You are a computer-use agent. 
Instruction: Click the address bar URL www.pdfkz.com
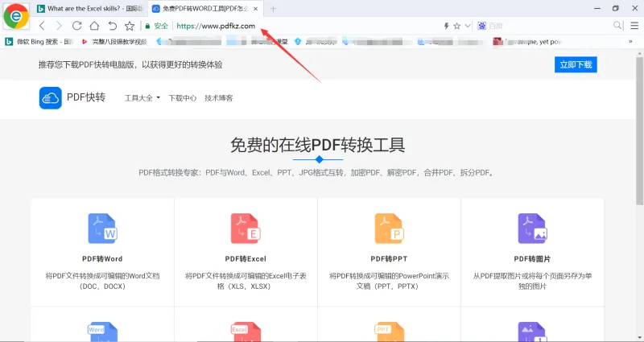[216, 26]
